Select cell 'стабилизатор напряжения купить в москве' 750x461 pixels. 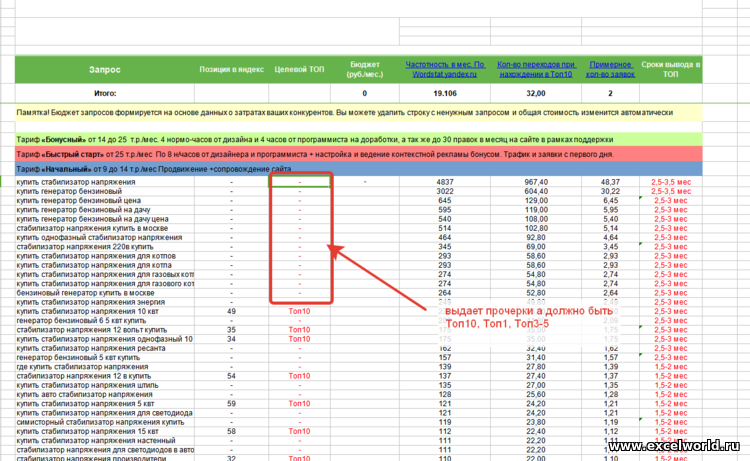[105, 228]
